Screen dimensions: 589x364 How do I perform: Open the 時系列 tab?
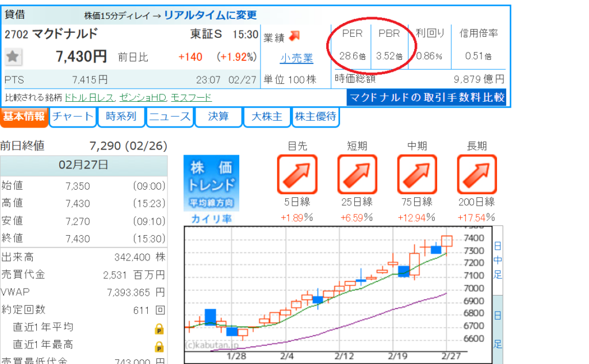[121, 117]
